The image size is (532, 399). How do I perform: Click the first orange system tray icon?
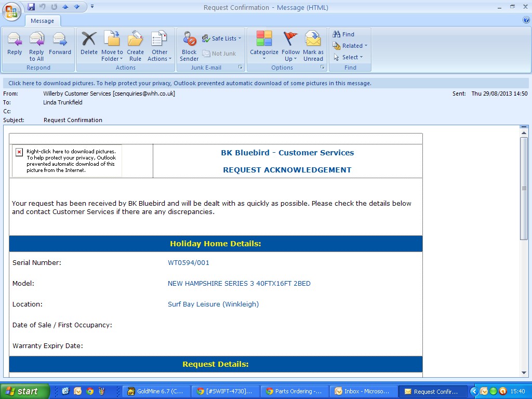(484, 392)
